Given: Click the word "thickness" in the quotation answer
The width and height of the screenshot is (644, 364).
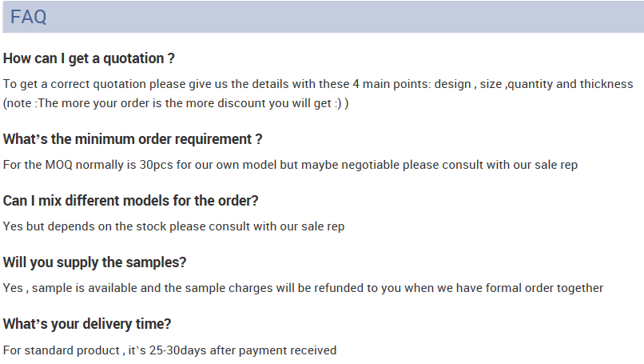Looking at the screenshot, I should (x=606, y=84).
